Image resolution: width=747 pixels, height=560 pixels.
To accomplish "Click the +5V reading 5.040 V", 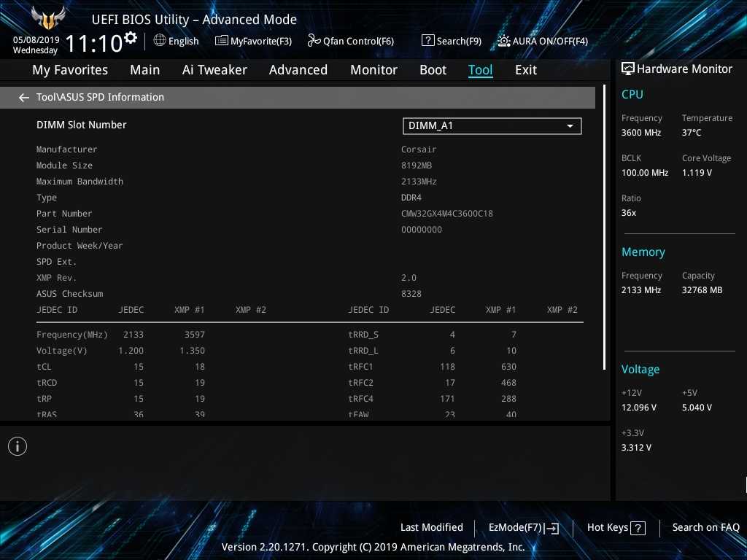I will coord(697,408).
